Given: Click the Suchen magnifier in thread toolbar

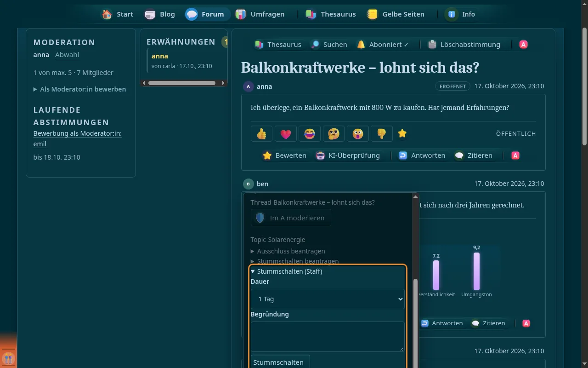Looking at the screenshot, I should pyautogui.click(x=329, y=45).
